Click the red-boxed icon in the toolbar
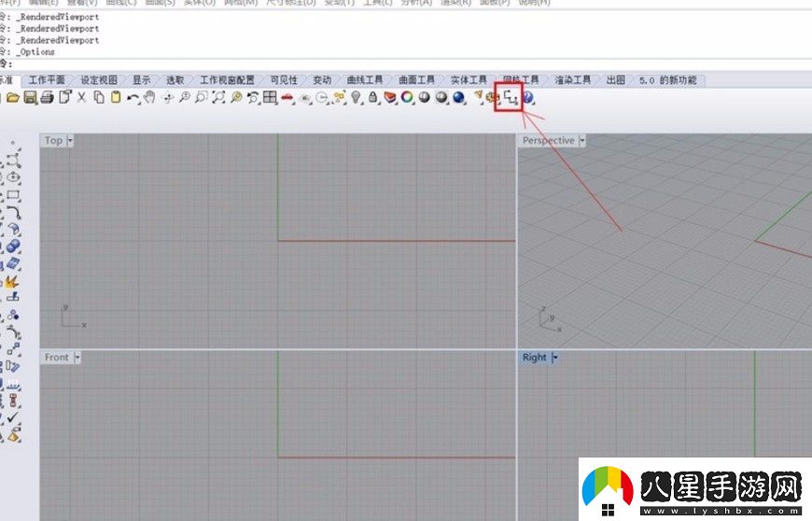This screenshot has height=521, width=812. click(510, 97)
